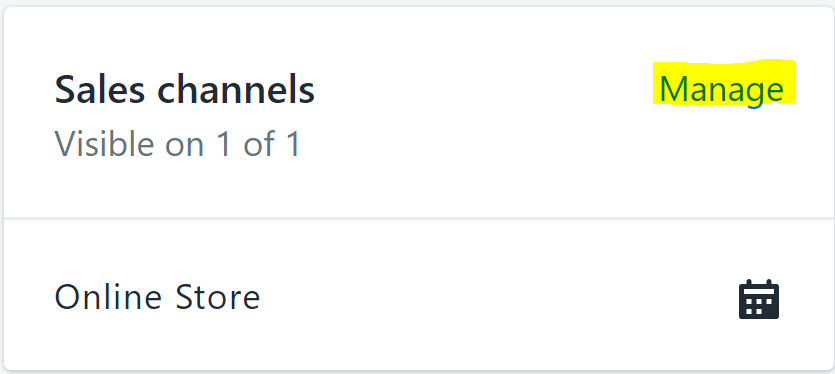Open the publish date calendar for Online Store

pyautogui.click(x=759, y=299)
